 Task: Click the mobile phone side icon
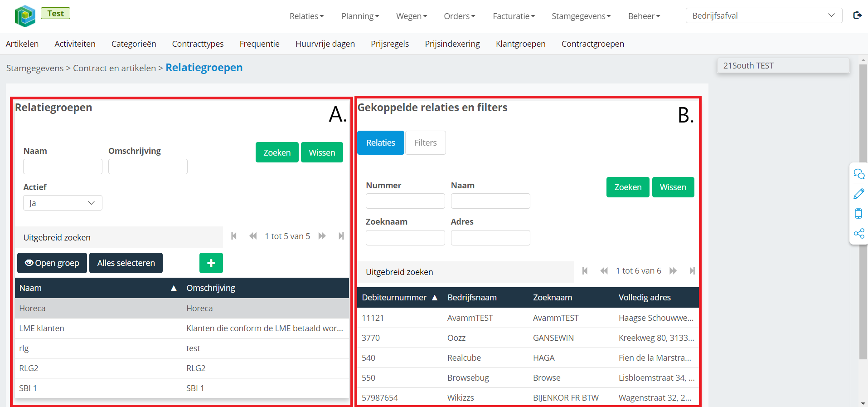point(858,214)
